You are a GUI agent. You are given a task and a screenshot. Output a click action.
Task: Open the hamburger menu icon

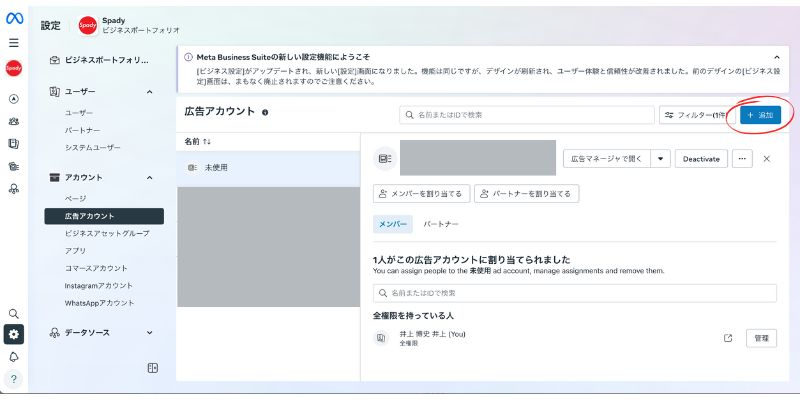pos(14,43)
